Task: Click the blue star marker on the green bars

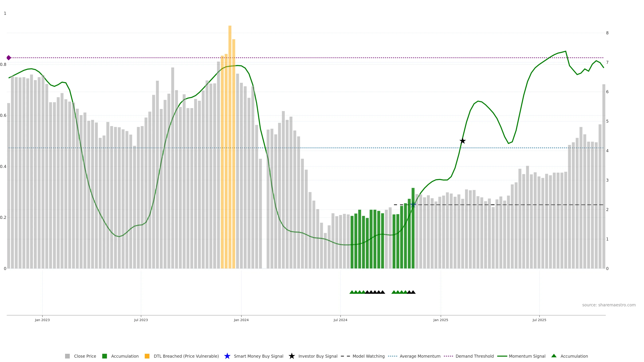Action: click(413, 205)
